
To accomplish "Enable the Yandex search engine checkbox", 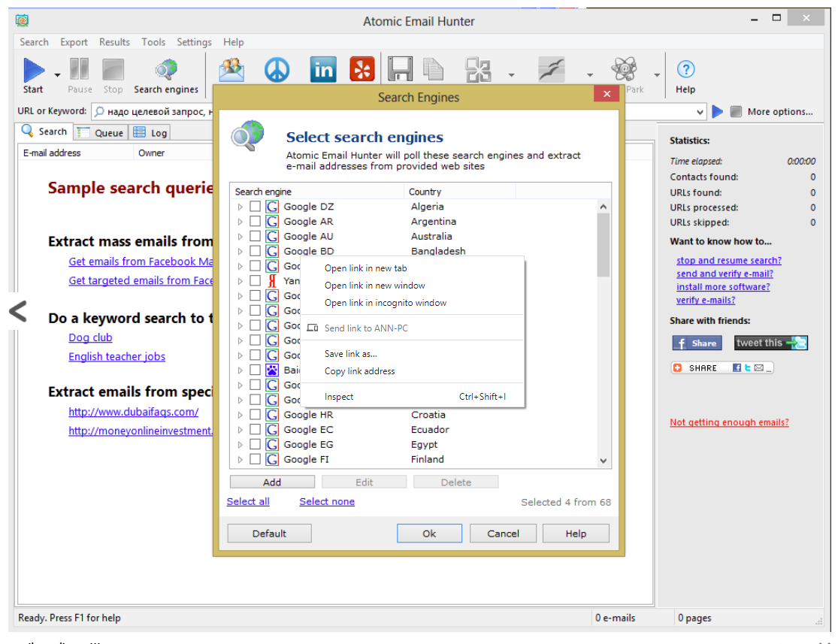I will [x=254, y=281].
